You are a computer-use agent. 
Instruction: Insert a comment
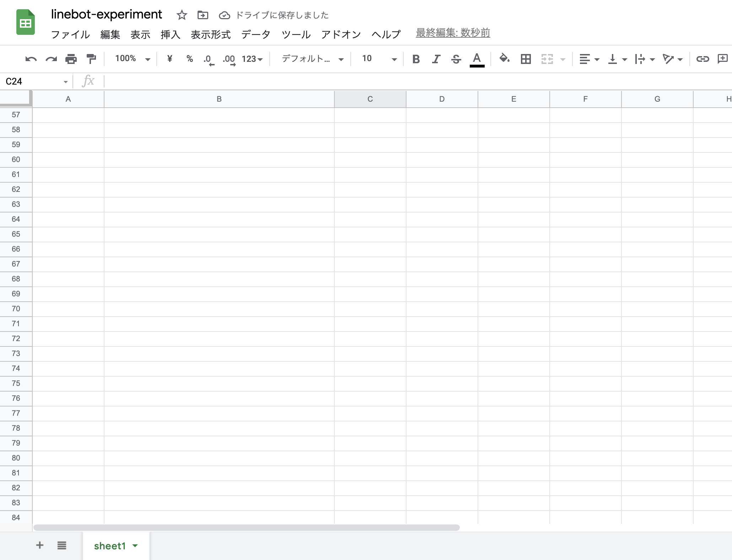(x=723, y=59)
